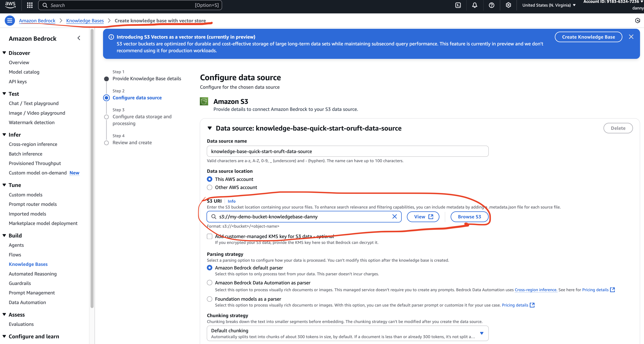Collapse the Discover section
This screenshot has width=644, height=344.
[4, 53]
